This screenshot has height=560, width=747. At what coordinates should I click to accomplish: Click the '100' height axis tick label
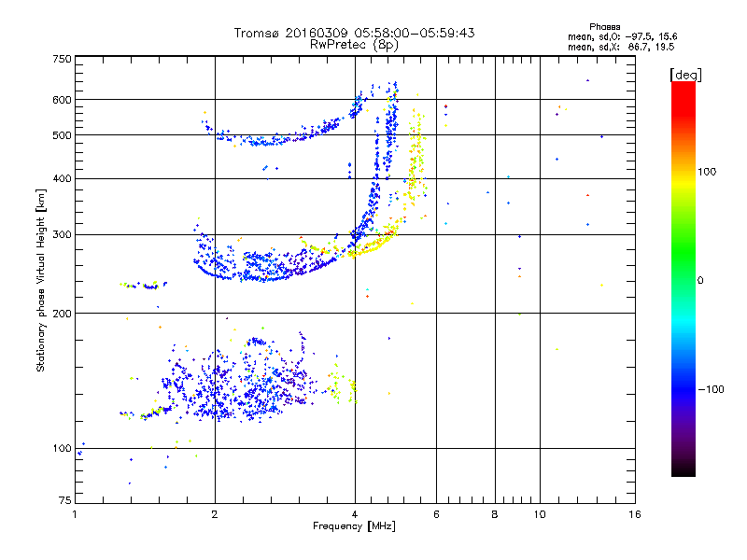pos(62,449)
